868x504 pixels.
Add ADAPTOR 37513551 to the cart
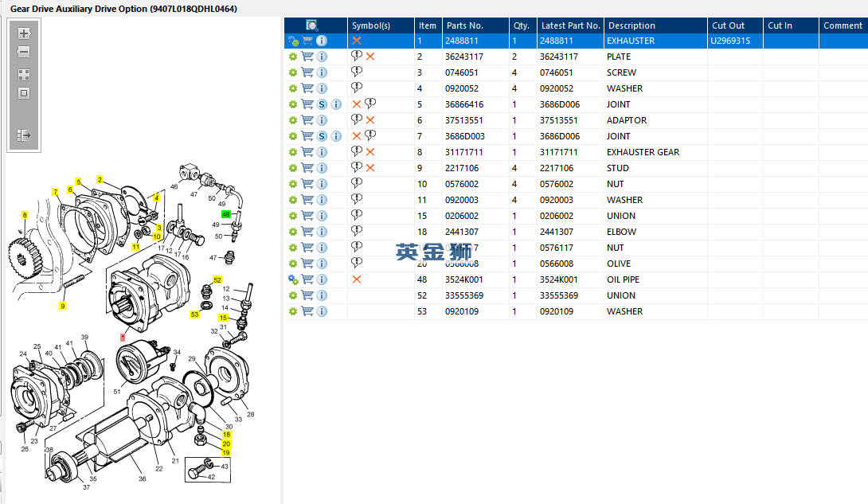307,120
